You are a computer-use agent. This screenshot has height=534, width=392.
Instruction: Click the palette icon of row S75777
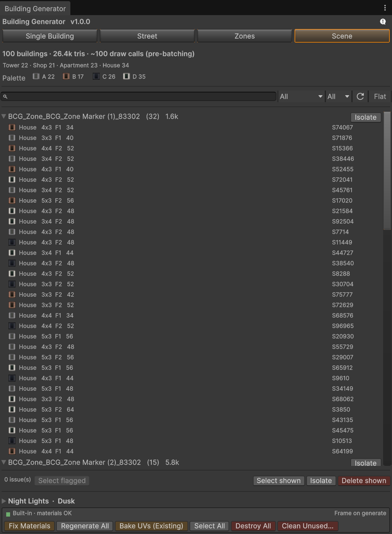pyautogui.click(x=12, y=294)
